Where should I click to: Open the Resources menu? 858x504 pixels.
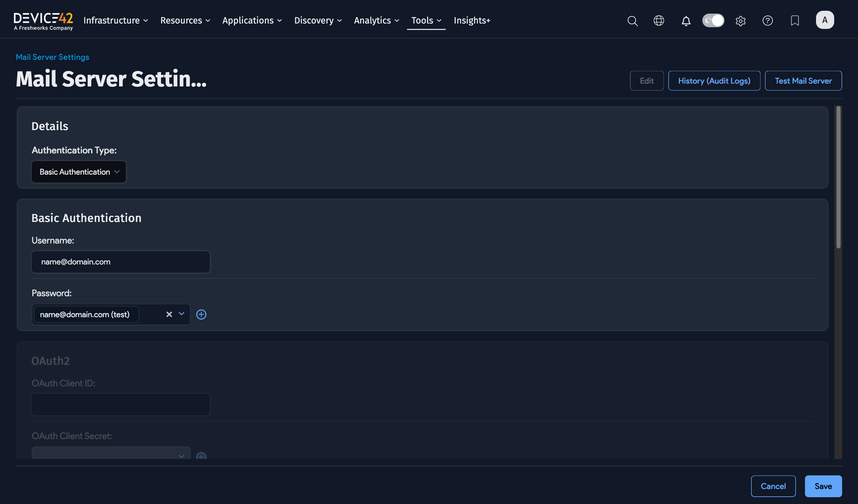coord(185,20)
